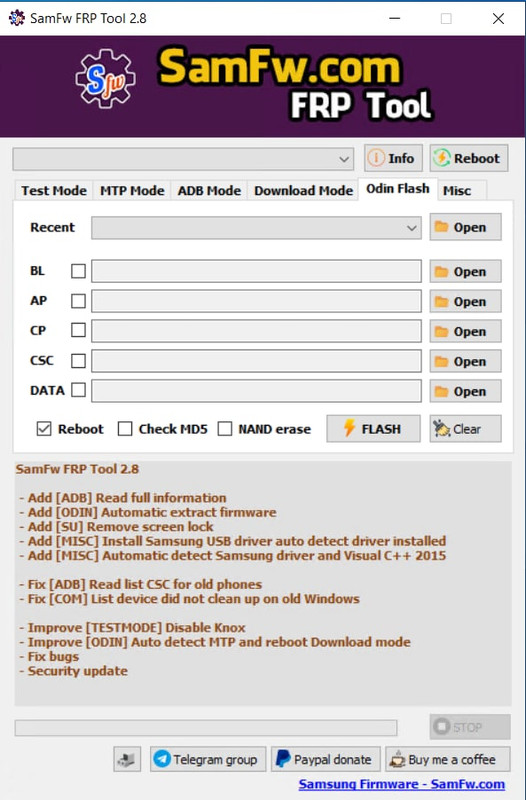Screen dimensions: 526x800
Task: Click log line 'Security update'
Action: click(x=73, y=671)
